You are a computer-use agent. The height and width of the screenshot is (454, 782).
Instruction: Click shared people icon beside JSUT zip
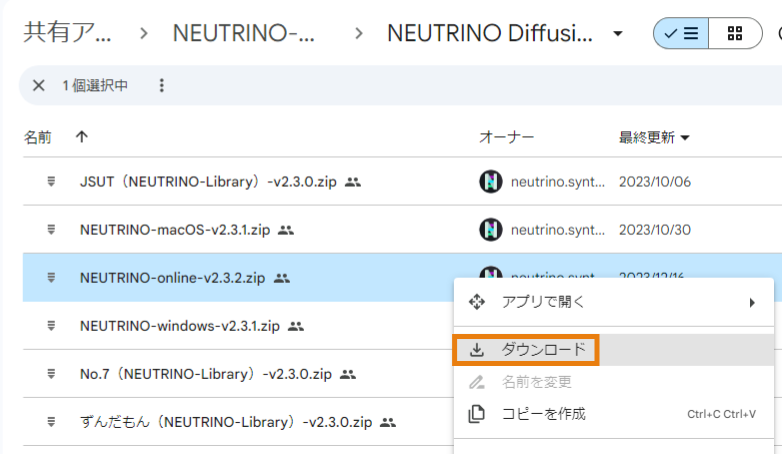353,182
